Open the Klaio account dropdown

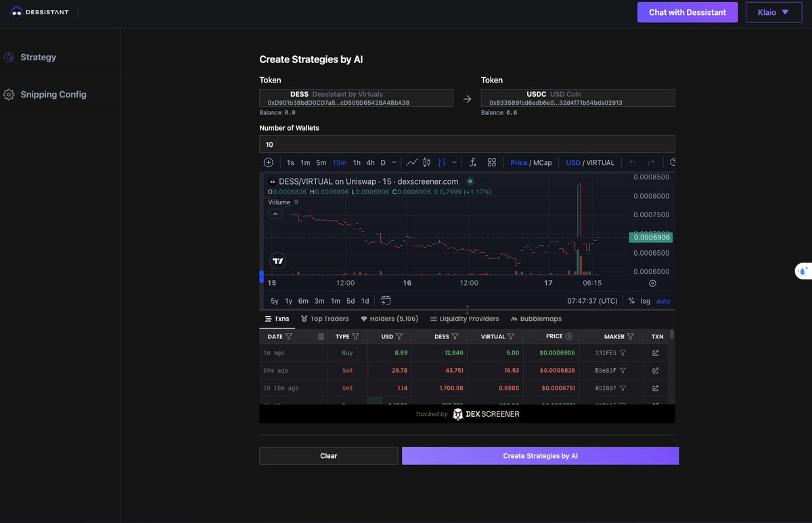pos(773,12)
